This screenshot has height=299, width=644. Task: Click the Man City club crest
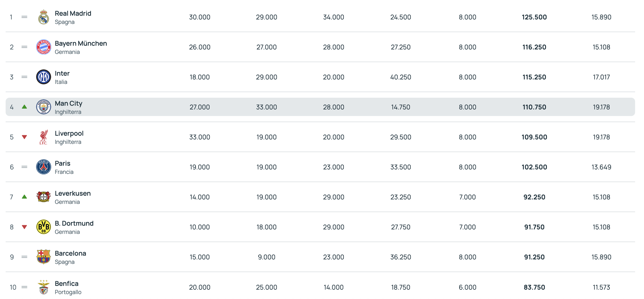pos(43,107)
